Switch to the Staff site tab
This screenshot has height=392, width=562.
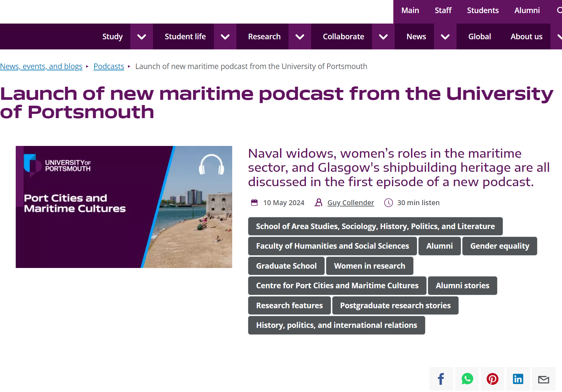pos(443,10)
